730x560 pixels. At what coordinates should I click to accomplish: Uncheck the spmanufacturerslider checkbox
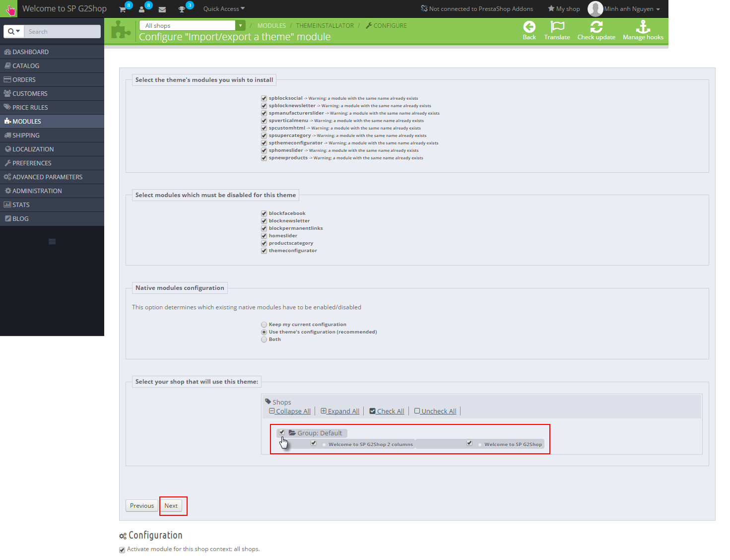click(264, 113)
